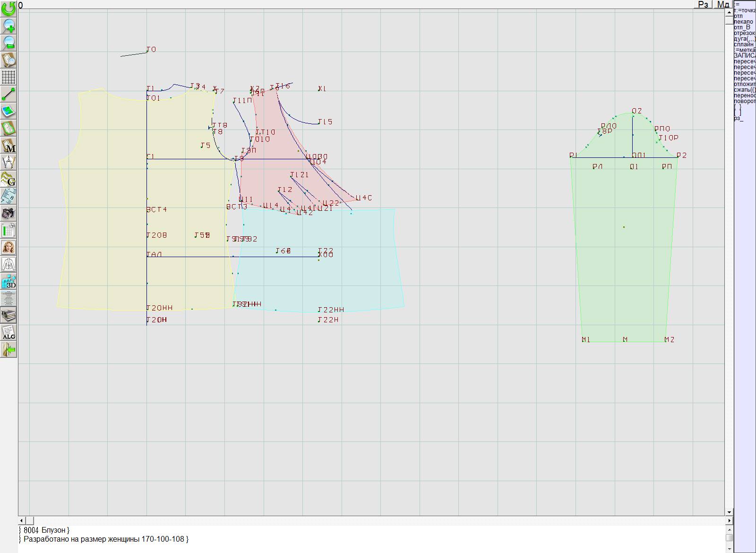Image resolution: width=756 pixels, height=553 pixels.
Task: Select the line segment tool
Action: 9,94
